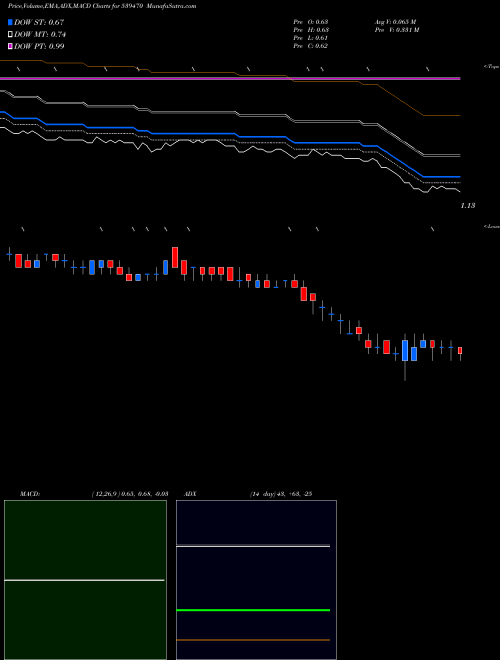Image resolution: width=500 pixels, height=660 pixels.
Task: Click the orange line in ADX panel
Action: [253, 640]
